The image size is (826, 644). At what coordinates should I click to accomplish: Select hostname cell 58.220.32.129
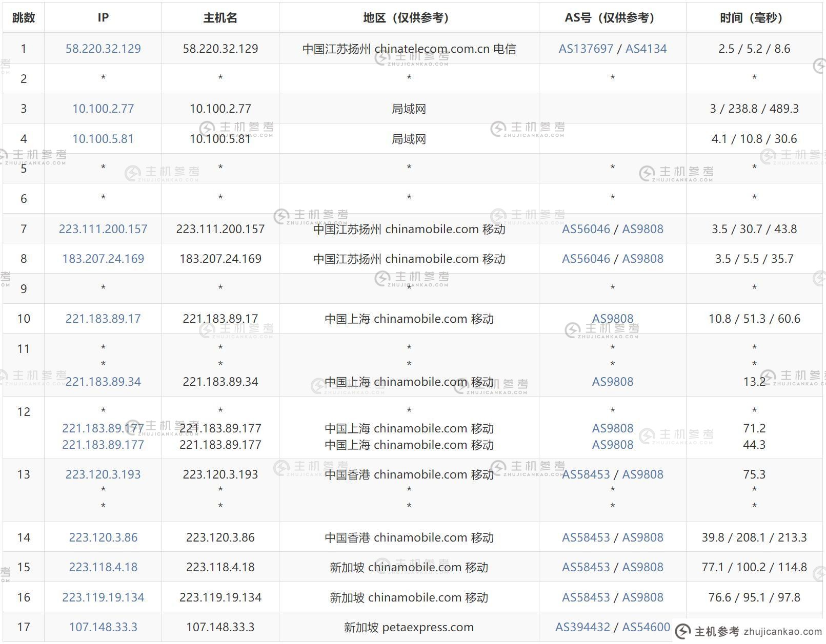click(220, 49)
